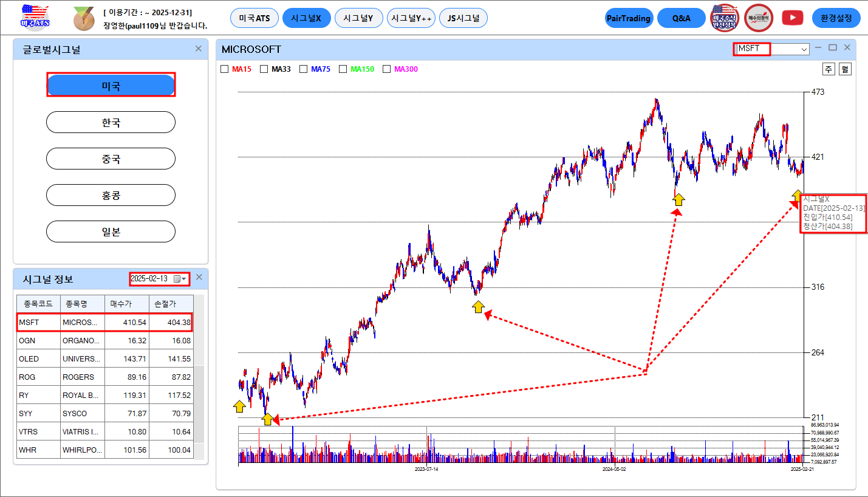
Task: Open PairTrading
Action: (x=629, y=18)
